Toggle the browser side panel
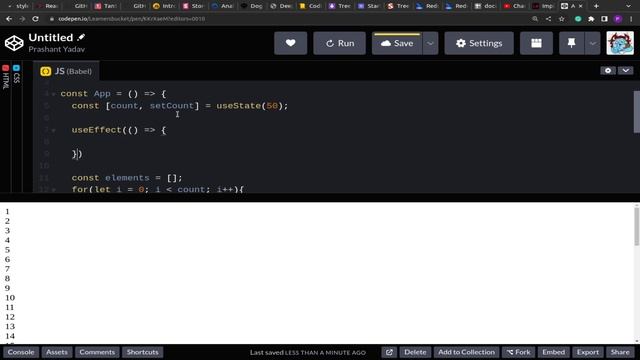Viewport: 640px width, 360px height. coord(604,19)
